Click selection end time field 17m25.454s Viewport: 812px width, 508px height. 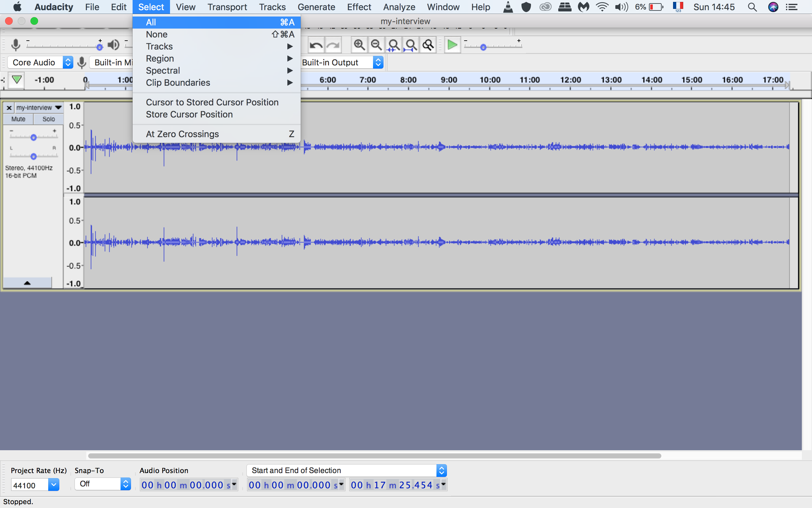398,485
